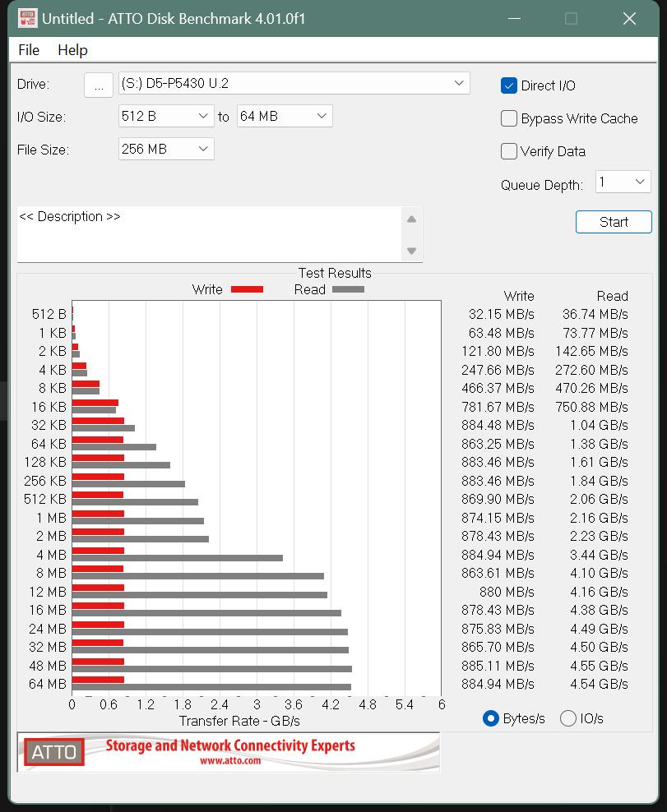Uncheck the Direct I/O checkbox
The height and width of the screenshot is (812, 667).
[509, 85]
